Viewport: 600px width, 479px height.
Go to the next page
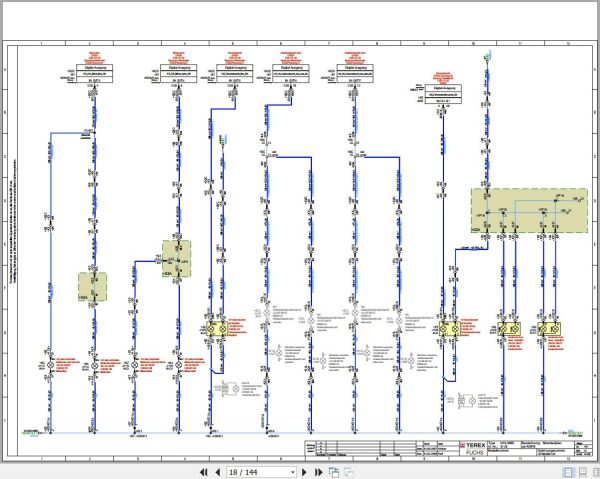(x=305, y=472)
